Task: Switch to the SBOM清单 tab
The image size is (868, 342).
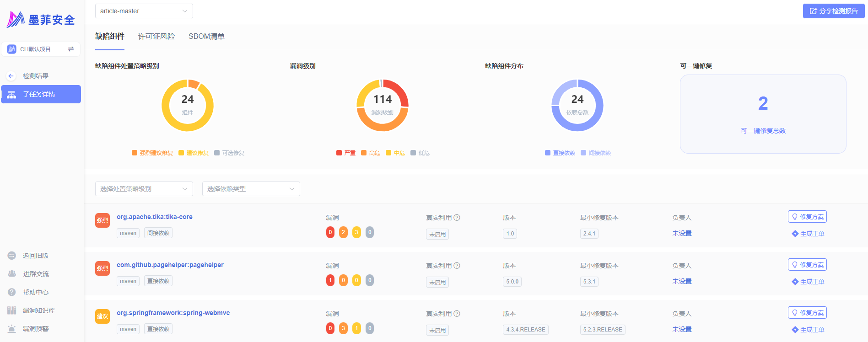Action: [206, 37]
